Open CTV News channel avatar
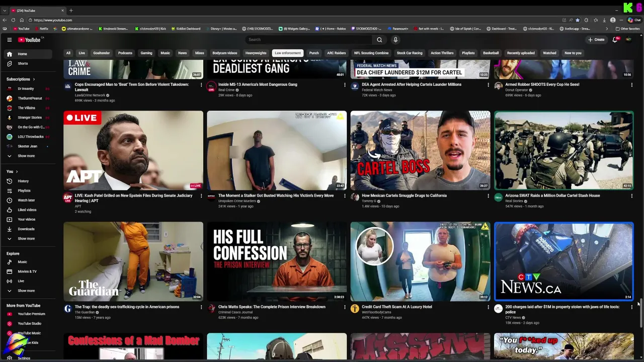 point(498,309)
